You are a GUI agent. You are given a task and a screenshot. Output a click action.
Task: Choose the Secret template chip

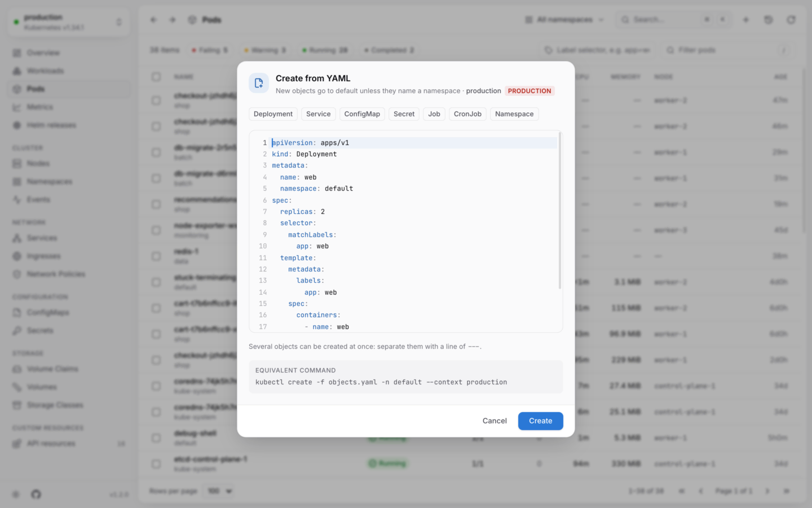404,114
